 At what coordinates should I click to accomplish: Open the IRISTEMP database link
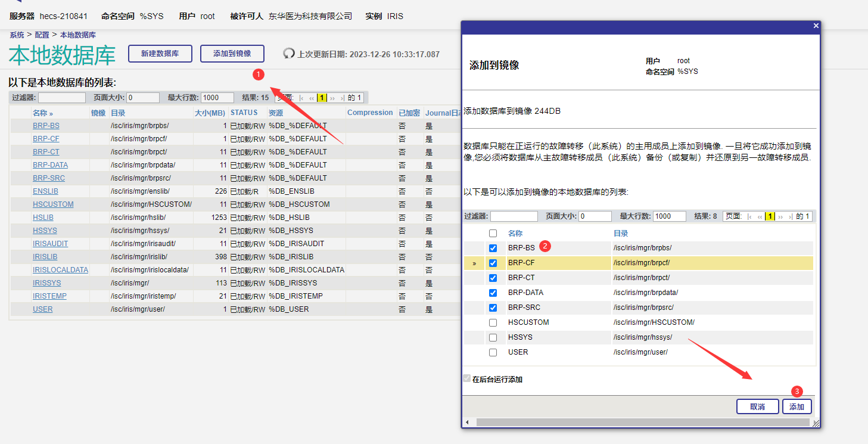click(49, 296)
